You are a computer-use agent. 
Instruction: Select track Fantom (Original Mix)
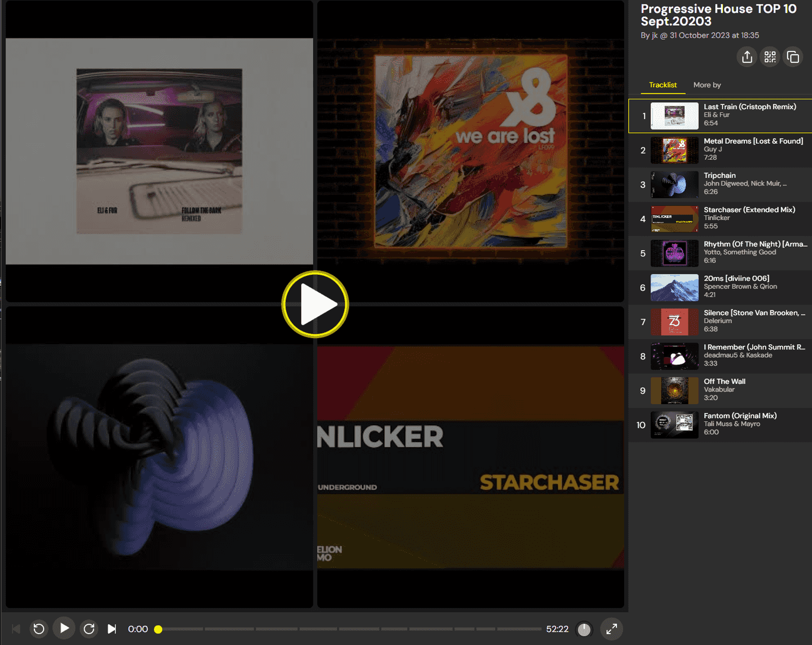pos(720,425)
